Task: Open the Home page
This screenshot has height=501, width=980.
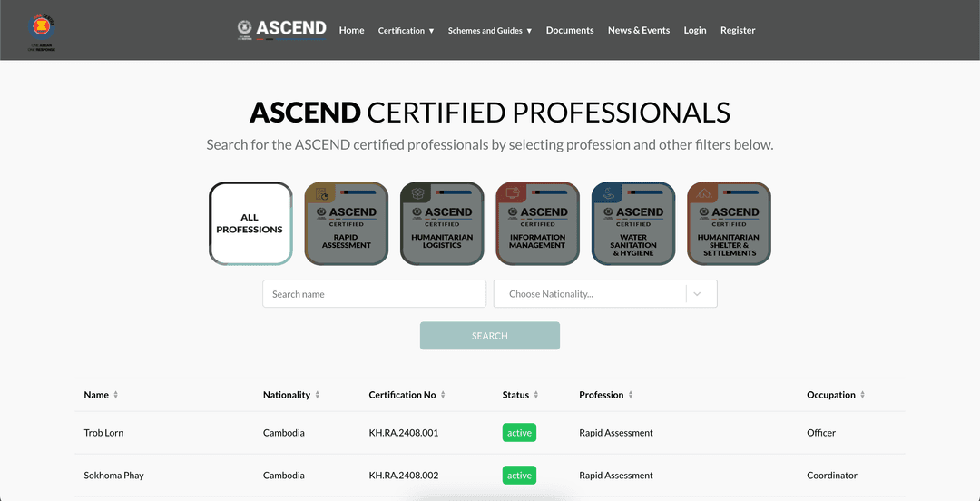Action: (x=352, y=30)
